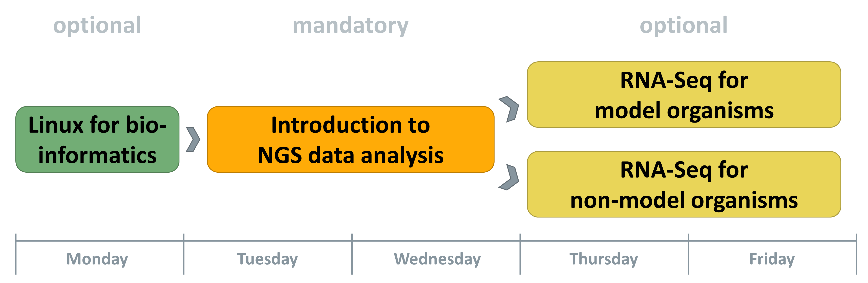Click the tick mark between Wednesday and Thursday
The width and height of the screenshot is (868, 283).
pos(520,254)
